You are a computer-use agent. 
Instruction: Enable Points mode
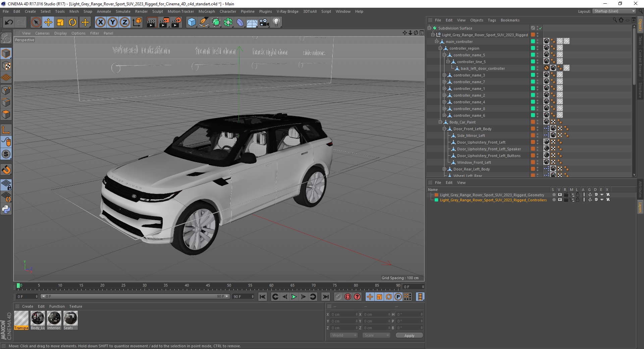coord(6,90)
